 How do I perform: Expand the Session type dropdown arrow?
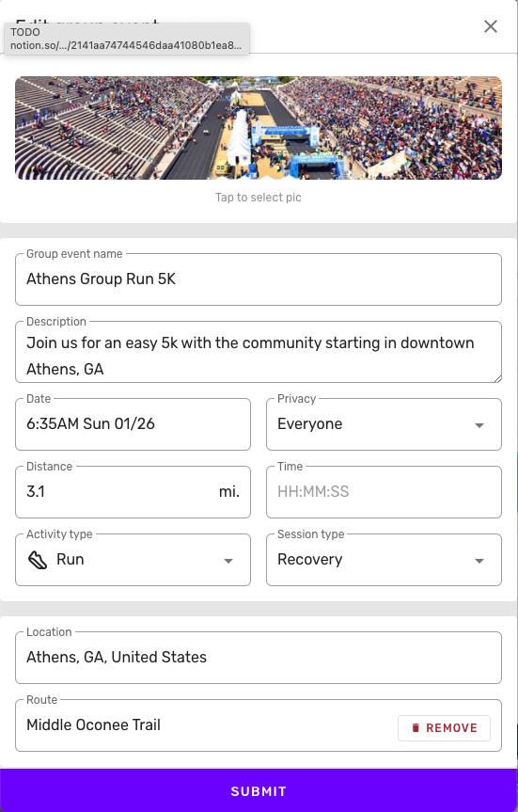[479, 561]
